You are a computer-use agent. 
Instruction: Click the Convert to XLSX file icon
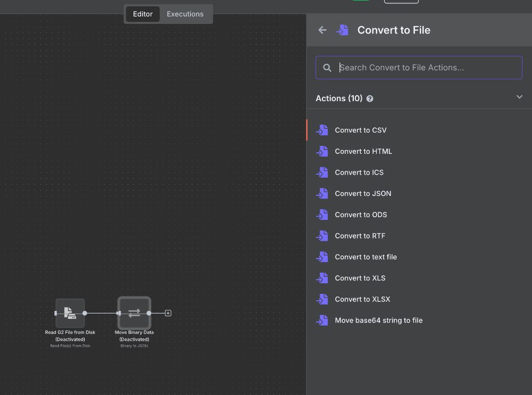click(x=322, y=299)
